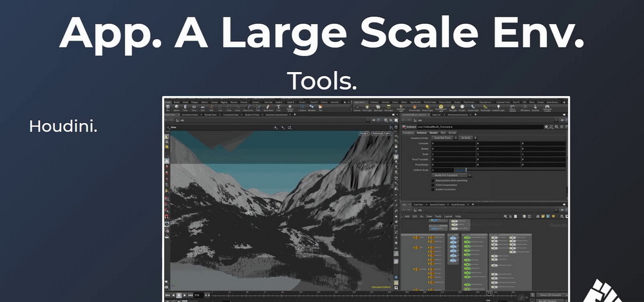Add a Spot Light from the shelf

378,108
